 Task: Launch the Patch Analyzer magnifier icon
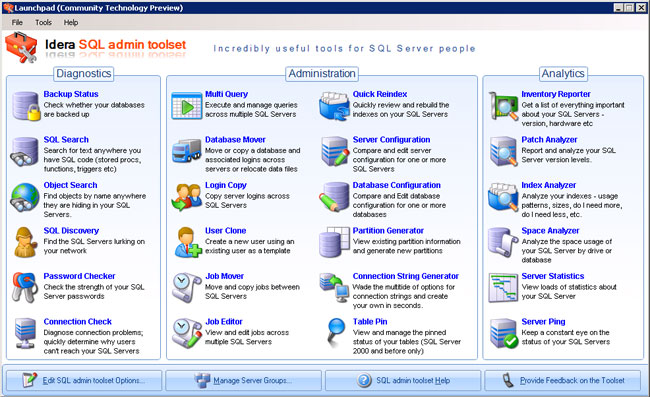coord(503,152)
